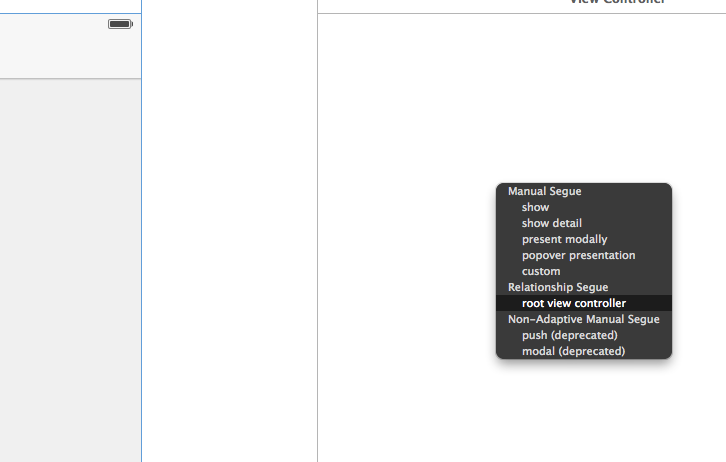Click the battery icon in status bar
The height and width of the screenshot is (462, 726).
[120, 24]
